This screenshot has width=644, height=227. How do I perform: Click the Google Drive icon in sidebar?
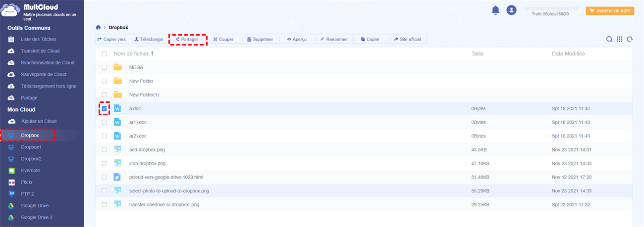pyautogui.click(x=11, y=206)
